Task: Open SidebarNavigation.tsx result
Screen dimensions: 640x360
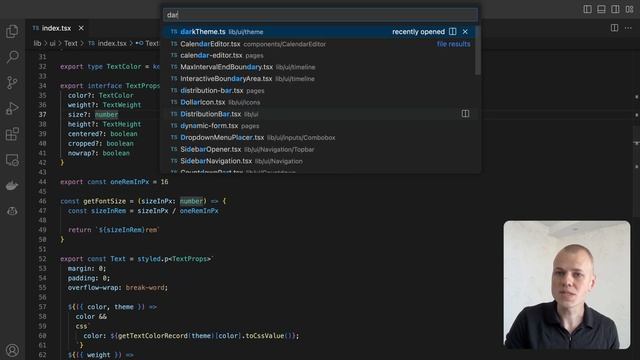Action: click(x=319, y=161)
